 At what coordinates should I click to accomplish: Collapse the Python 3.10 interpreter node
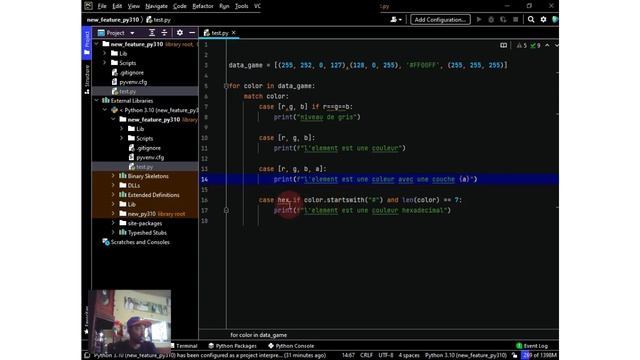click(x=105, y=110)
